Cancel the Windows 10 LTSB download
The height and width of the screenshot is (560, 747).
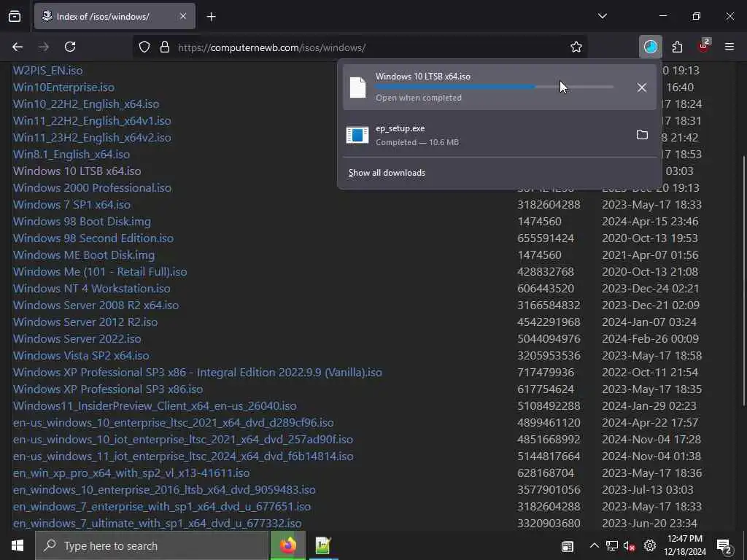pyautogui.click(x=642, y=87)
